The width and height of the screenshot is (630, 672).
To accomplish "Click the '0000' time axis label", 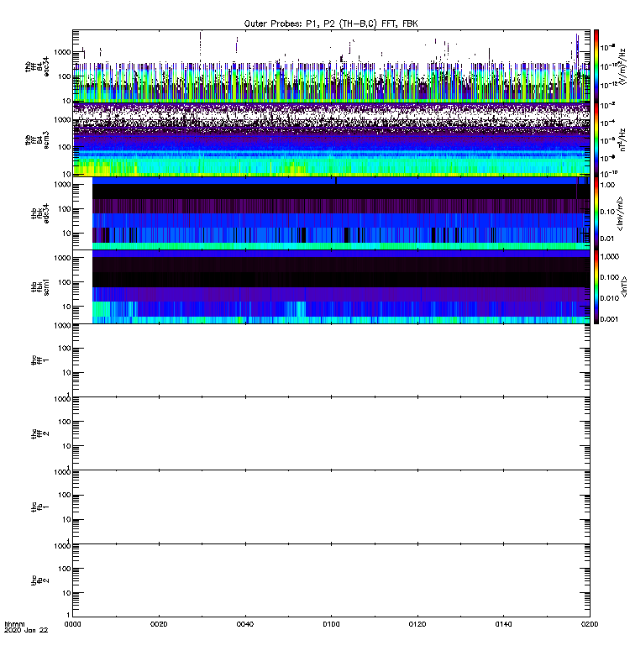I will (x=72, y=624).
